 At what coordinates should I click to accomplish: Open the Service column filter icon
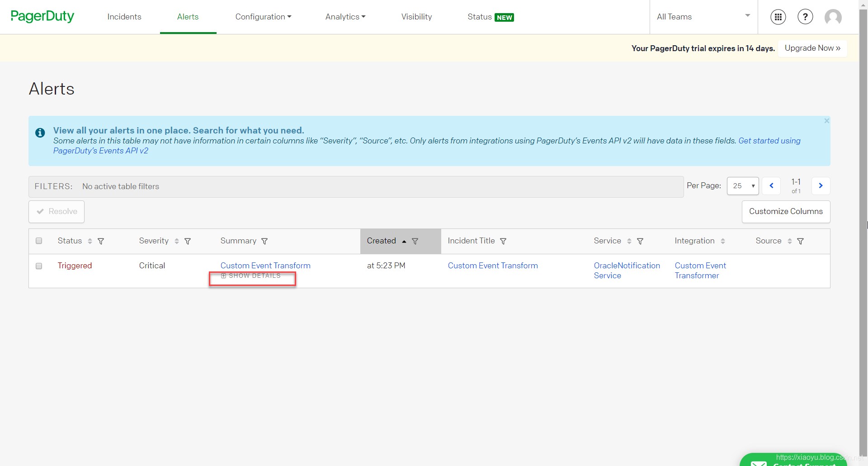pos(640,241)
